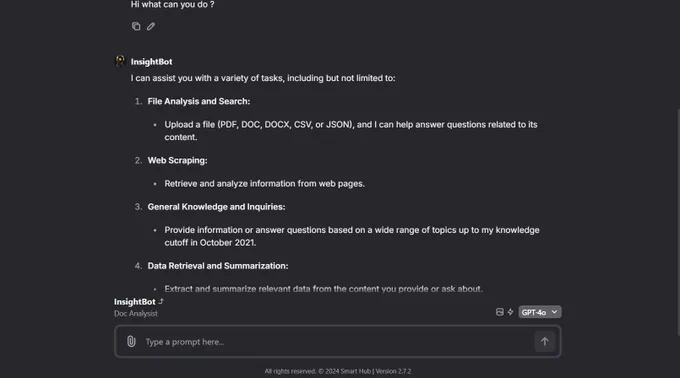Click the chat vertical scrollbar
The width and height of the screenshot is (680, 378).
(678, 222)
